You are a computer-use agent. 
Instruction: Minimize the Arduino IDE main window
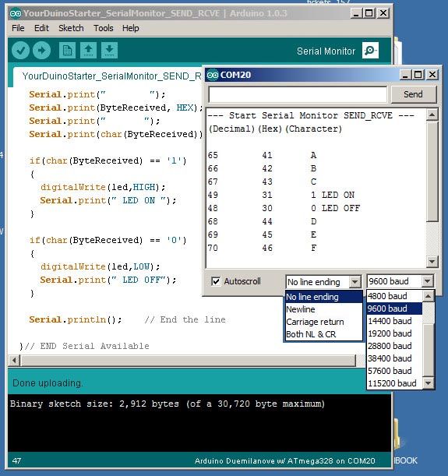(x=356, y=13)
